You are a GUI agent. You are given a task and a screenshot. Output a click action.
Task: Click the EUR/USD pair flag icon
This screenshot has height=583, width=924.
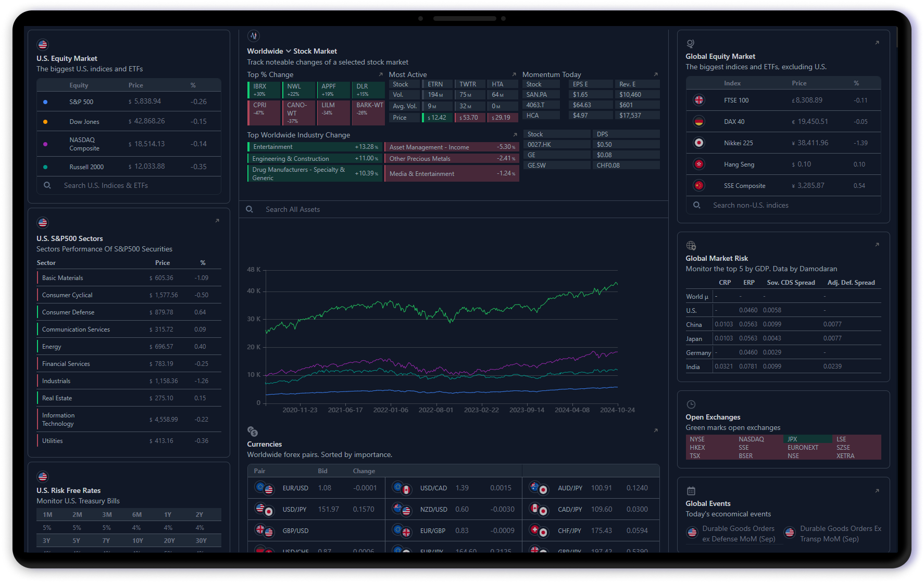coord(264,488)
